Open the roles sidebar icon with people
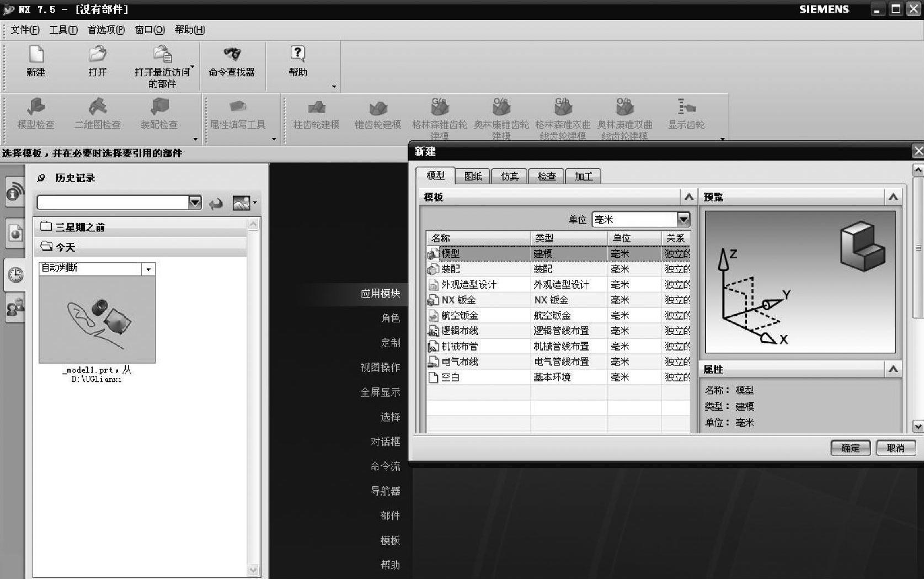This screenshot has height=579, width=924. 15,307
